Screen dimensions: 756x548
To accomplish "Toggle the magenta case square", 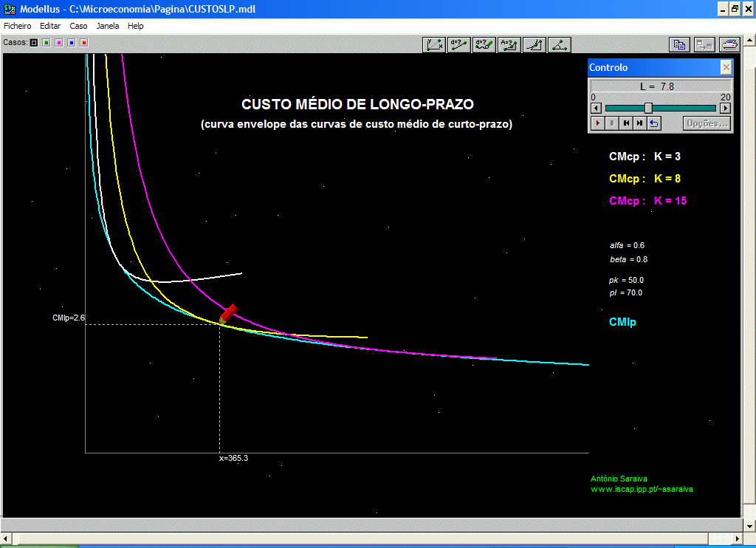I will [59, 43].
